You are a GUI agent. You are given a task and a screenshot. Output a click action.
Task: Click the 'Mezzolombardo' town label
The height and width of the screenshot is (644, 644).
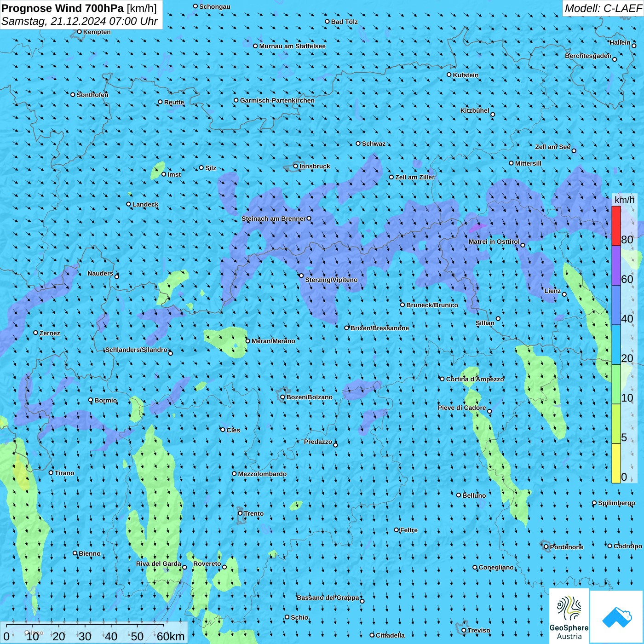[262, 474]
